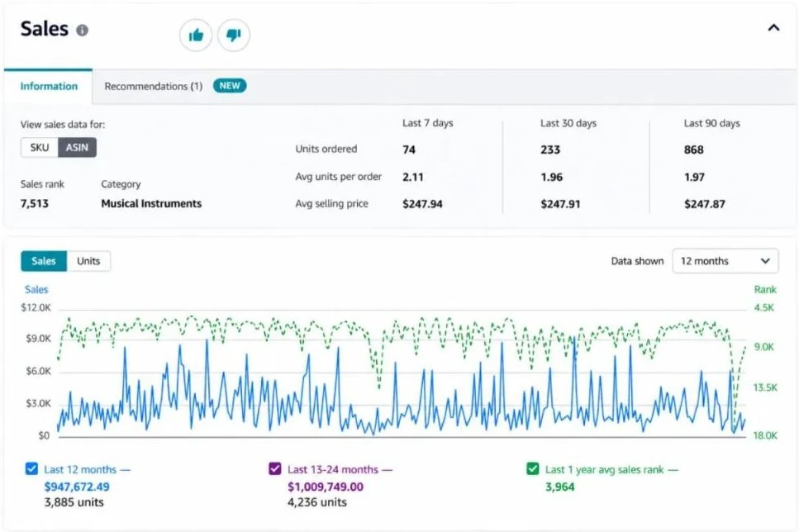Click the 1.96 avg units per order
799x532 pixels.
552,177
